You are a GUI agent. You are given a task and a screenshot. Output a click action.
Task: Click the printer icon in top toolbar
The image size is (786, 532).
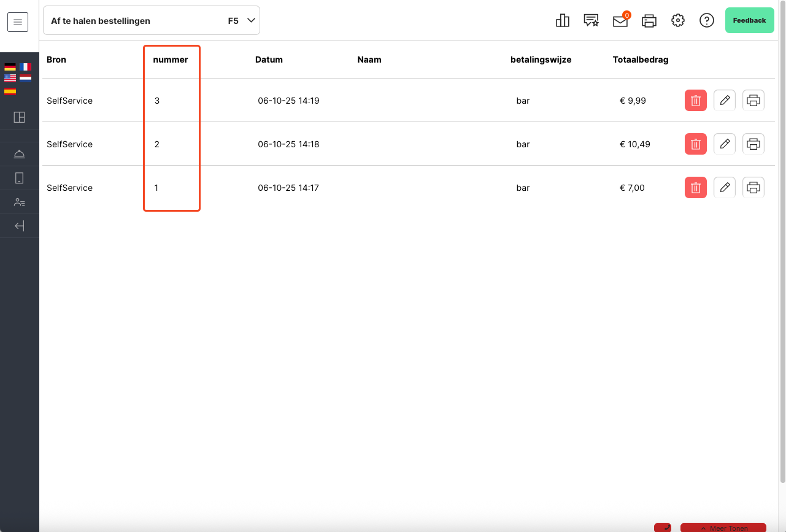649,21
